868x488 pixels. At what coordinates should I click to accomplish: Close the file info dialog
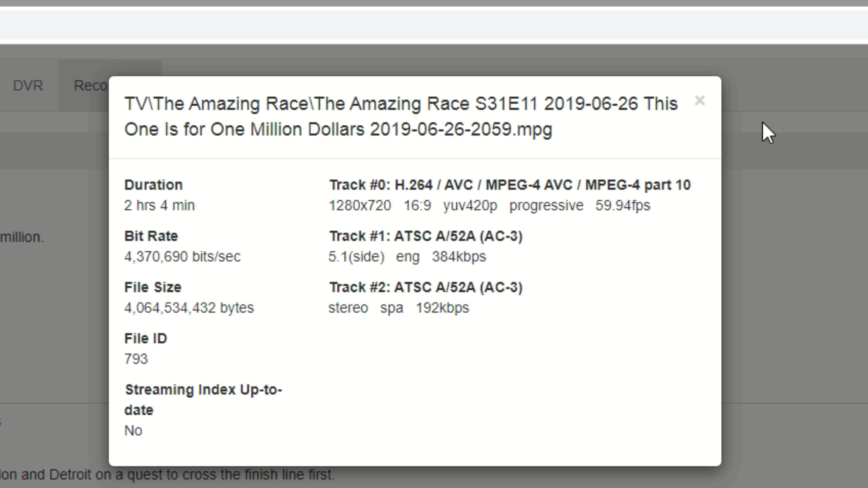(x=699, y=101)
